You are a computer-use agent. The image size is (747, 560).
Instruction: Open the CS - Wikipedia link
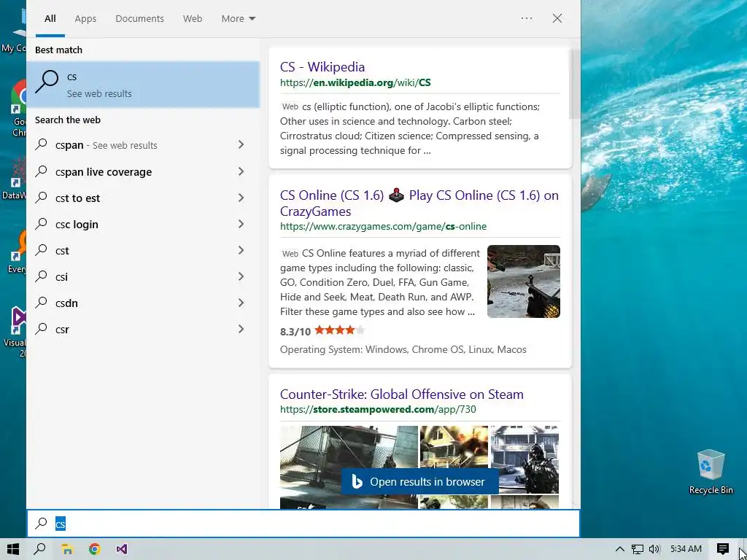[x=322, y=66]
